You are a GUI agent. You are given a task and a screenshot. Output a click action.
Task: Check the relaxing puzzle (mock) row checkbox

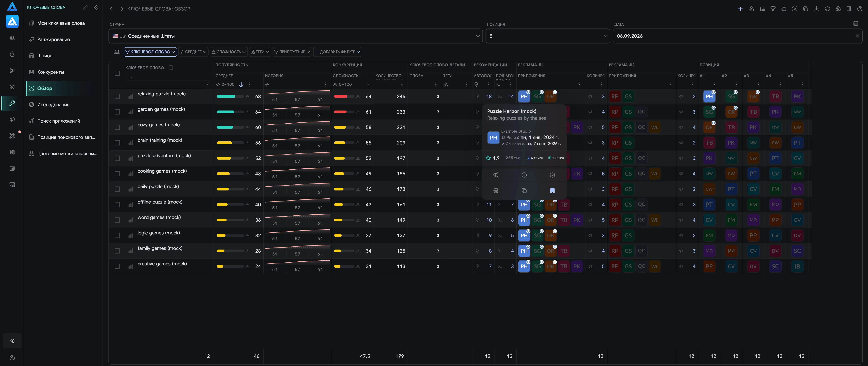(117, 96)
